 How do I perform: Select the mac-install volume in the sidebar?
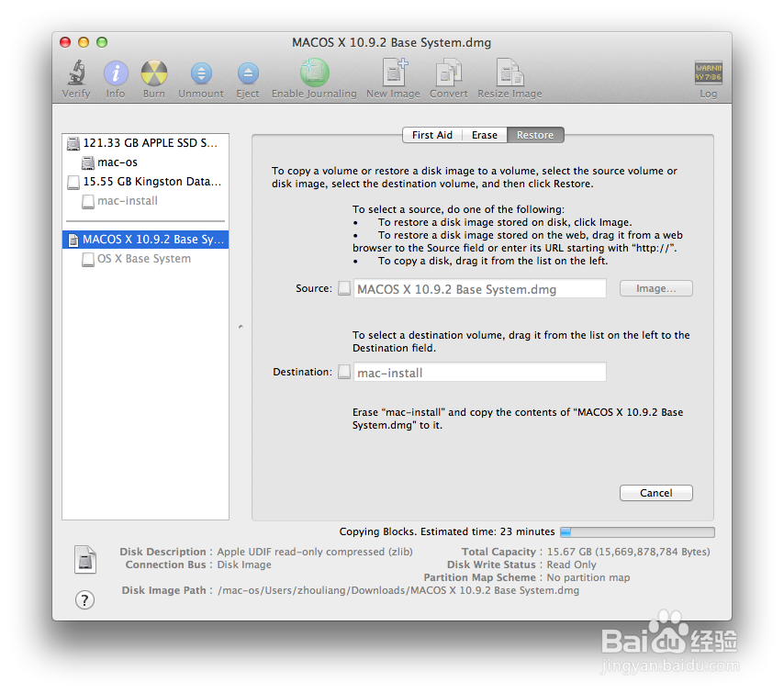(145, 201)
